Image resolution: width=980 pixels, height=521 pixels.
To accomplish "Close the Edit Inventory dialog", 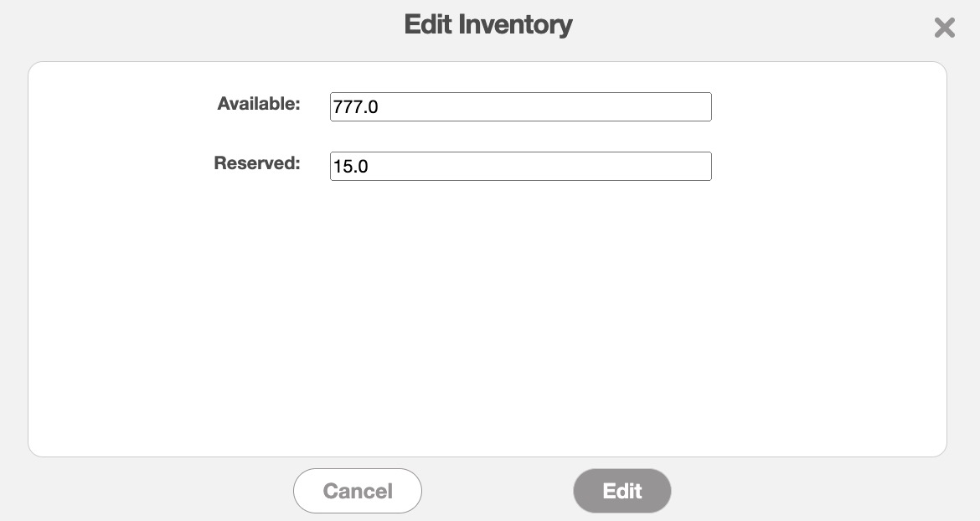I will pos(944,28).
